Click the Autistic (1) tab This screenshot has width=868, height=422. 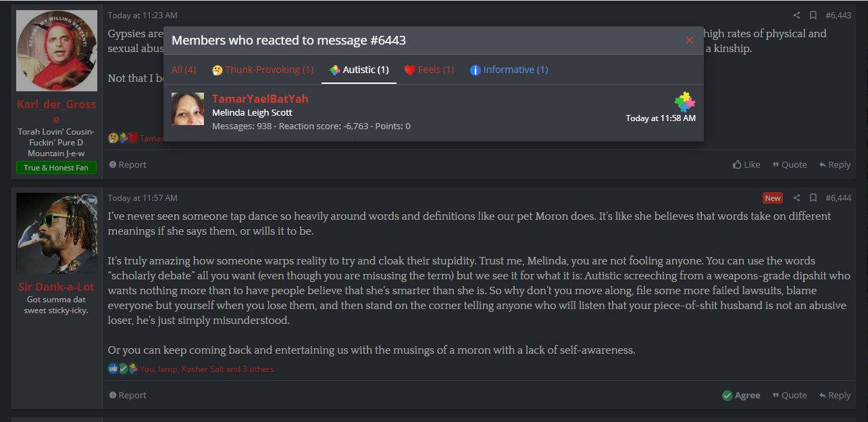point(359,70)
